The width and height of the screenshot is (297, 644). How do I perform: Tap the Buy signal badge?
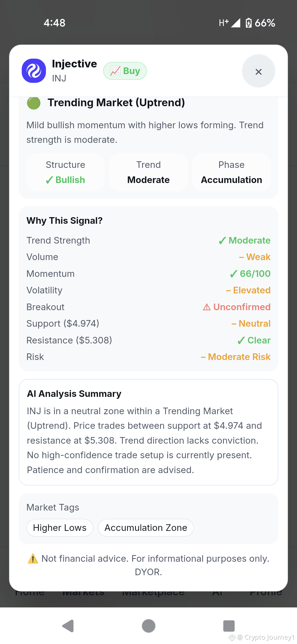(x=125, y=71)
